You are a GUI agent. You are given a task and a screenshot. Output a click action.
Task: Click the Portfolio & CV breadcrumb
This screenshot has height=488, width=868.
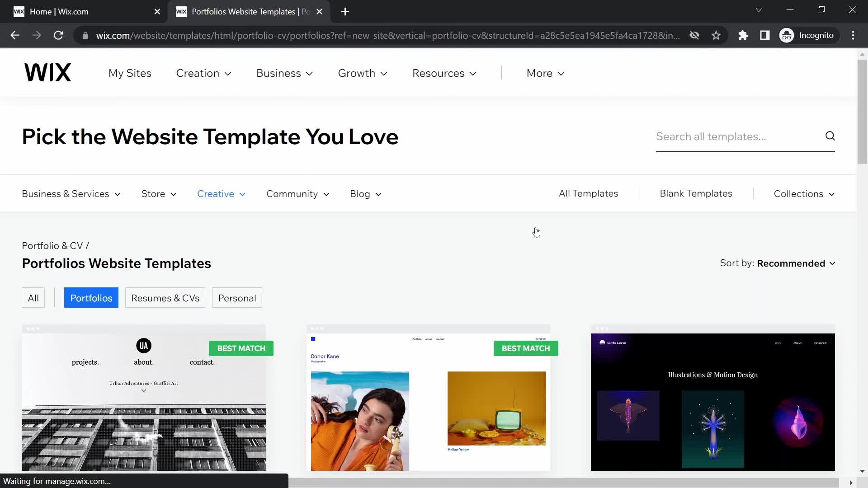tap(52, 246)
